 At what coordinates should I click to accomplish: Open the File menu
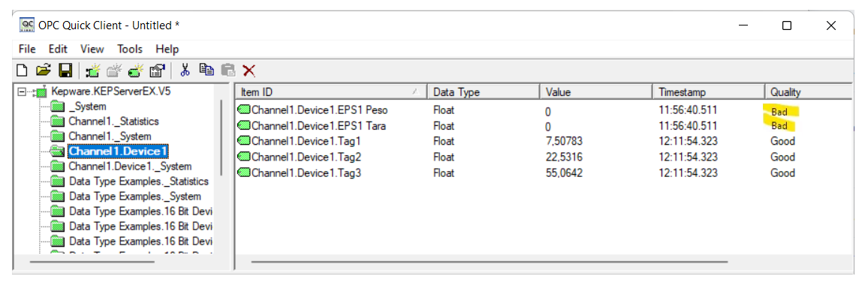[27, 49]
